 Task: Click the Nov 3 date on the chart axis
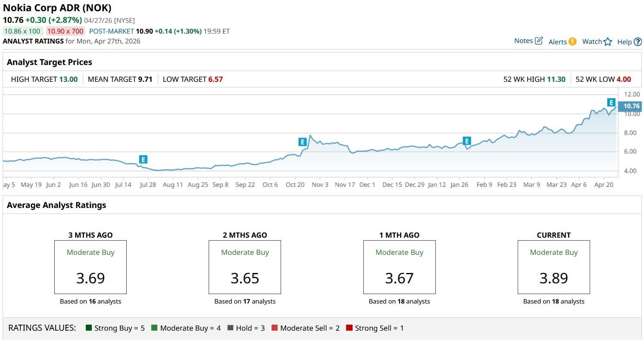click(x=320, y=185)
